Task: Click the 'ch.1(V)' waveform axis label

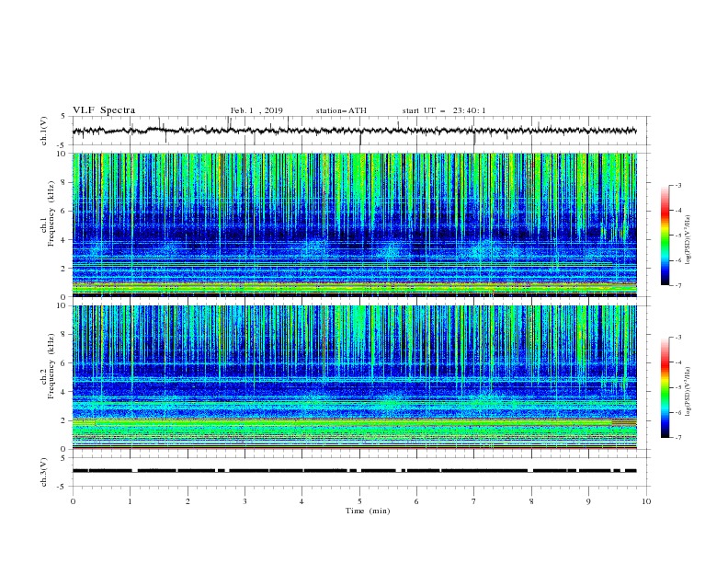Action: 44,131
